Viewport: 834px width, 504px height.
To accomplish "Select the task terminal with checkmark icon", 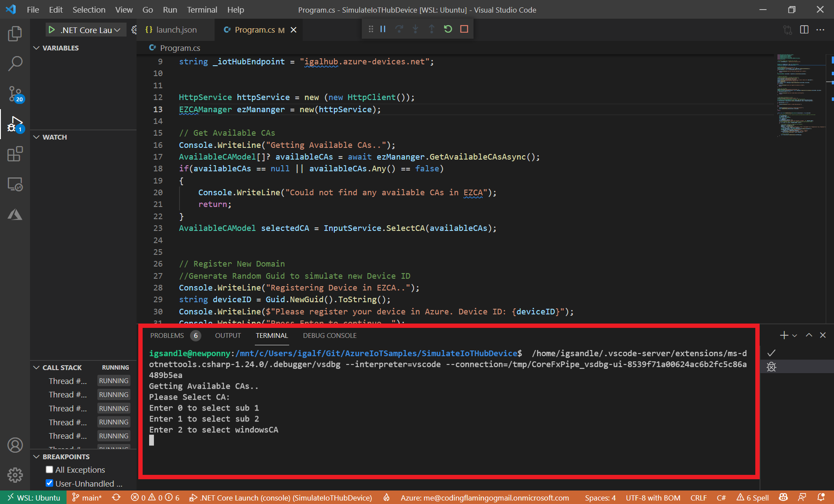I will tap(771, 353).
